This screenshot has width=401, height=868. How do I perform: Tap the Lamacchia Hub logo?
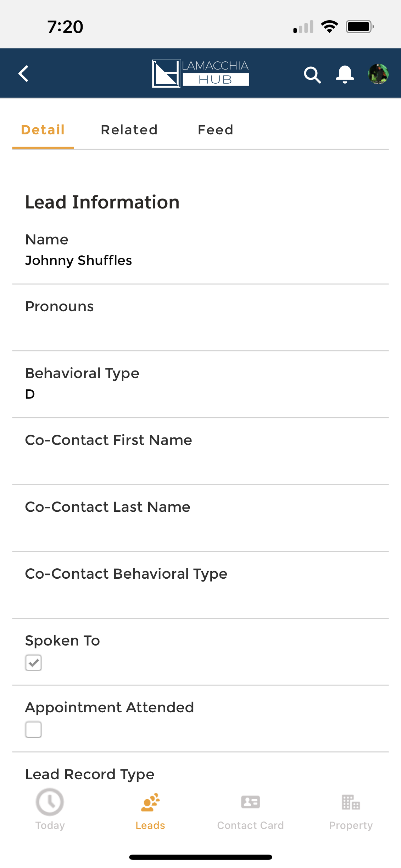point(200,73)
